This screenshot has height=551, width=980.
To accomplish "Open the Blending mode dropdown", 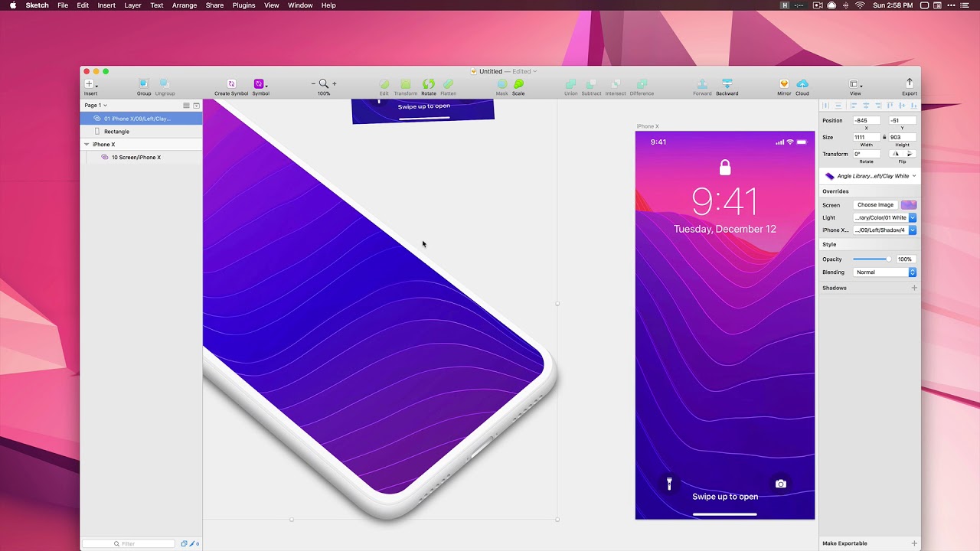I will (884, 272).
